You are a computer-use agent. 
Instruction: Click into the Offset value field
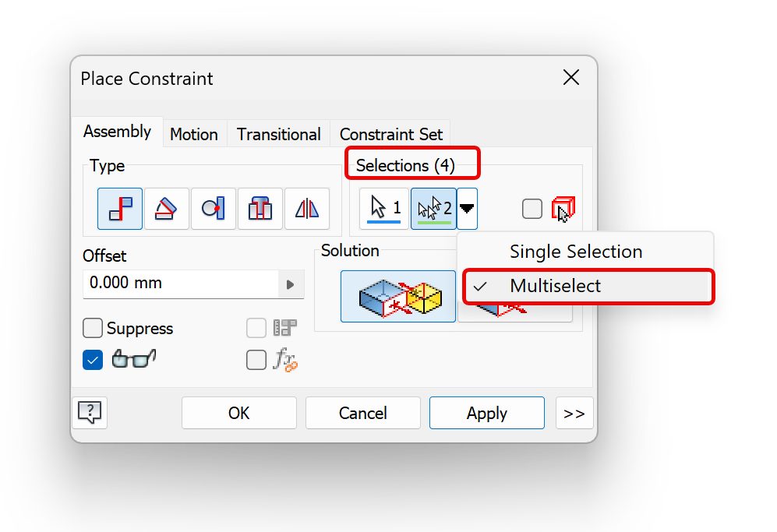pos(179,284)
